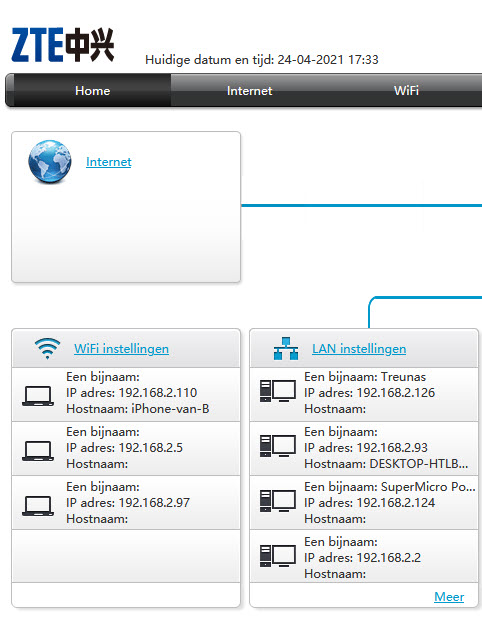Click the Internet globe icon
This screenshot has height=640, width=482.
pos(50,161)
